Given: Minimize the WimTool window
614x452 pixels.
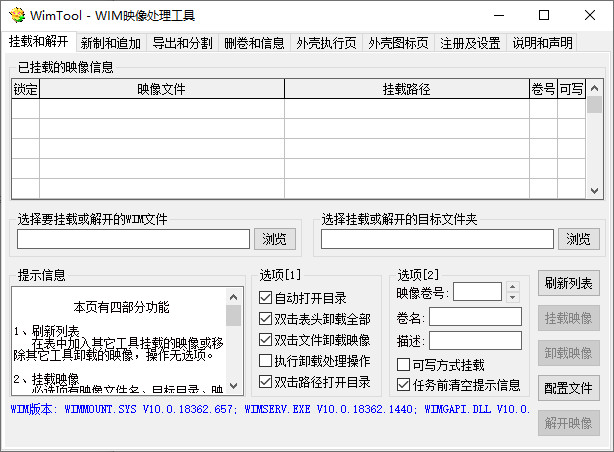Looking at the screenshot, I should [499, 15].
